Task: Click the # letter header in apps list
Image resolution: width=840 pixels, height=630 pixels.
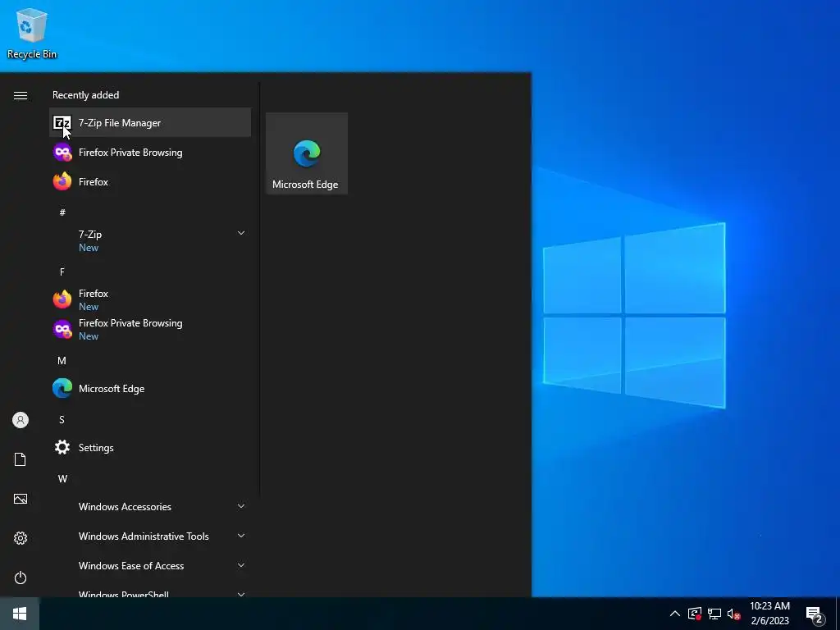Action: tap(62, 212)
